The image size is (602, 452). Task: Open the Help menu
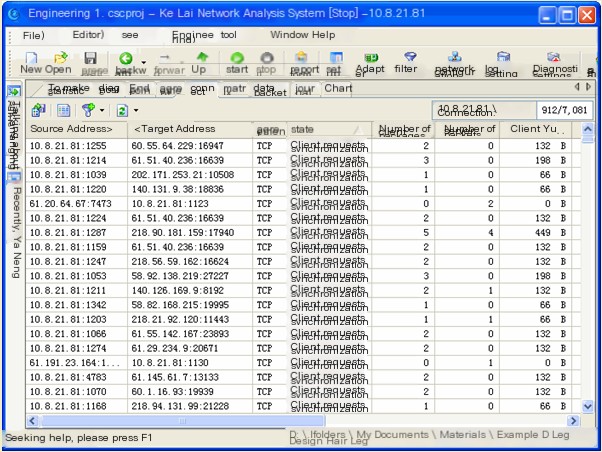[x=323, y=35]
